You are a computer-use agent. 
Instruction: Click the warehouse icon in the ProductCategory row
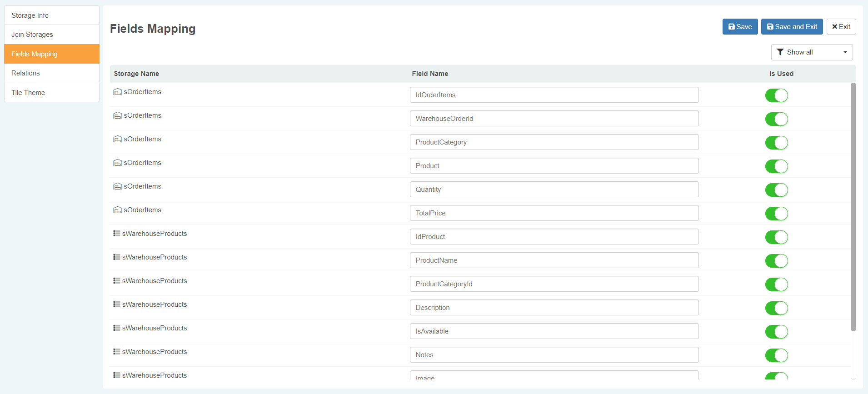point(117,139)
